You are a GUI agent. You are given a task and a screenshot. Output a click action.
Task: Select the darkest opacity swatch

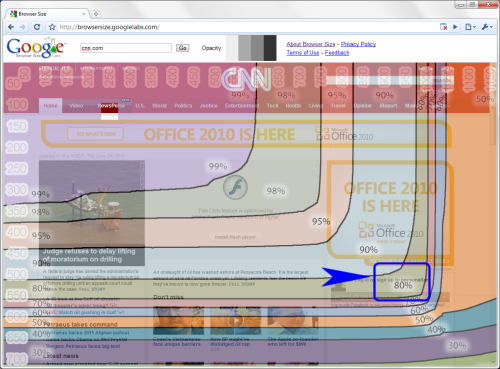click(x=270, y=48)
